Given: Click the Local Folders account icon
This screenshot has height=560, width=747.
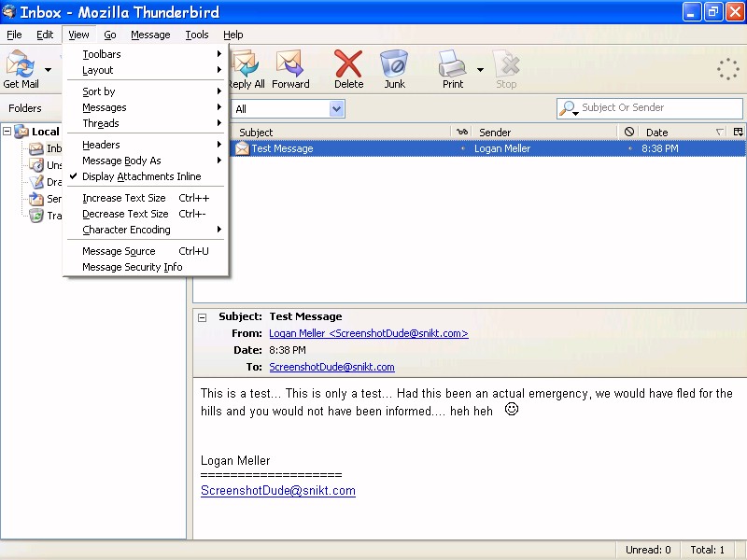Looking at the screenshot, I should pos(21,131).
